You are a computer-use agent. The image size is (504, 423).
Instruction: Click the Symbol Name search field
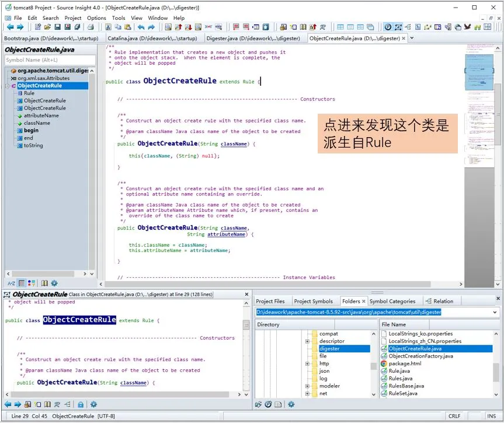(x=50, y=60)
